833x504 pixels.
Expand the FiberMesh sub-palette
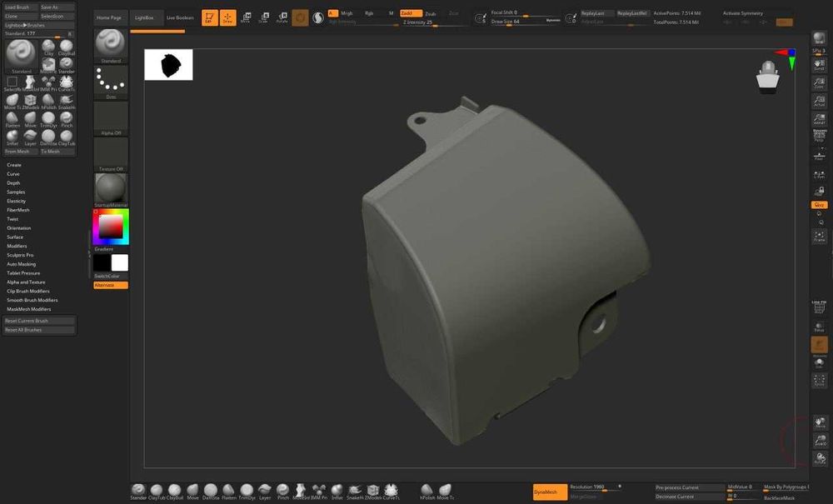coord(18,210)
